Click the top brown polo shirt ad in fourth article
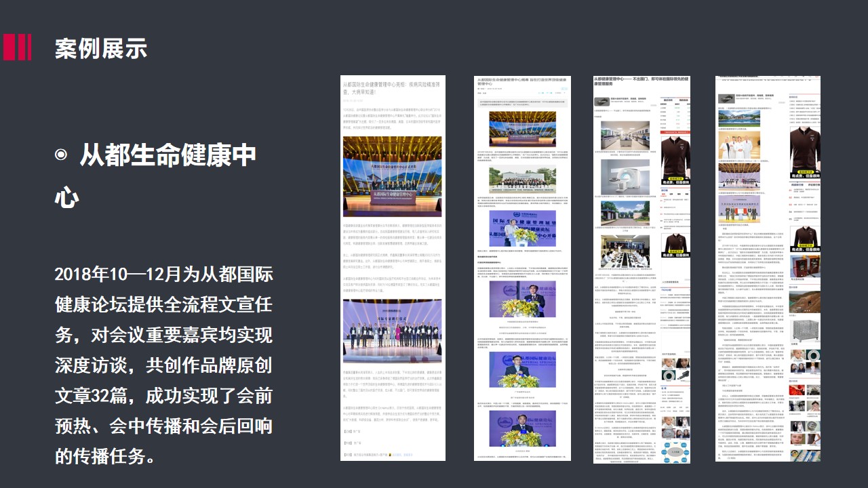The image size is (868, 488). coord(805,149)
